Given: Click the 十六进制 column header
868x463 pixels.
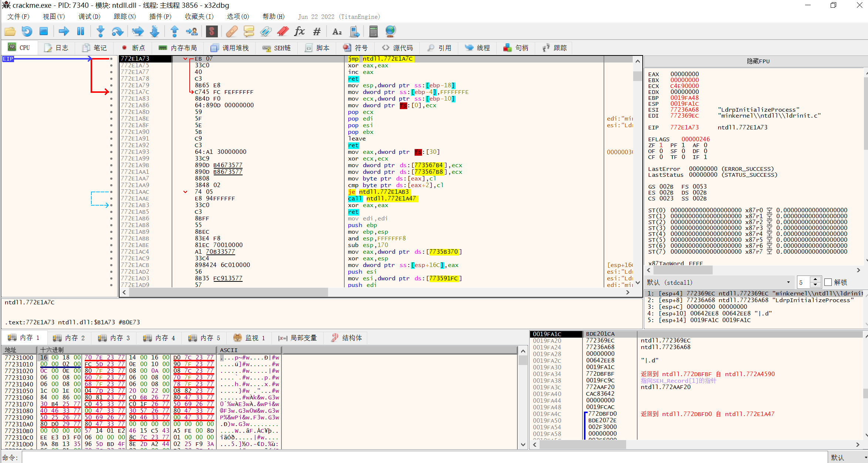Looking at the screenshot, I should 126,350.
